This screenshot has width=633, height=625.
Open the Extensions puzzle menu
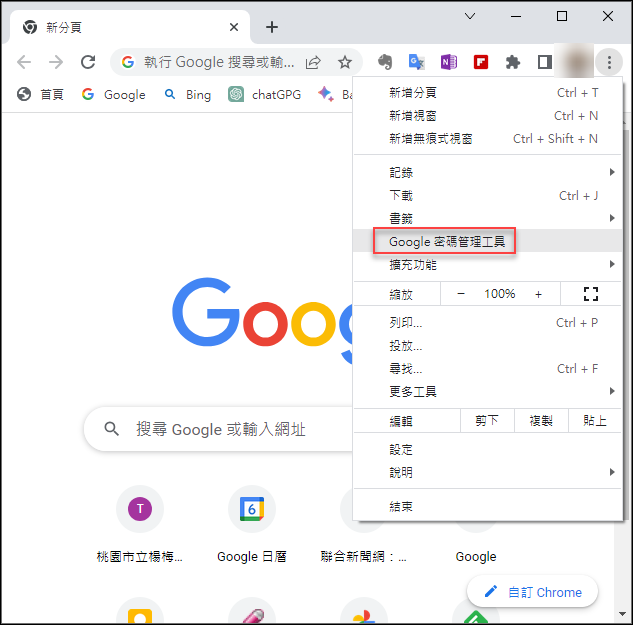click(x=512, y=62)
